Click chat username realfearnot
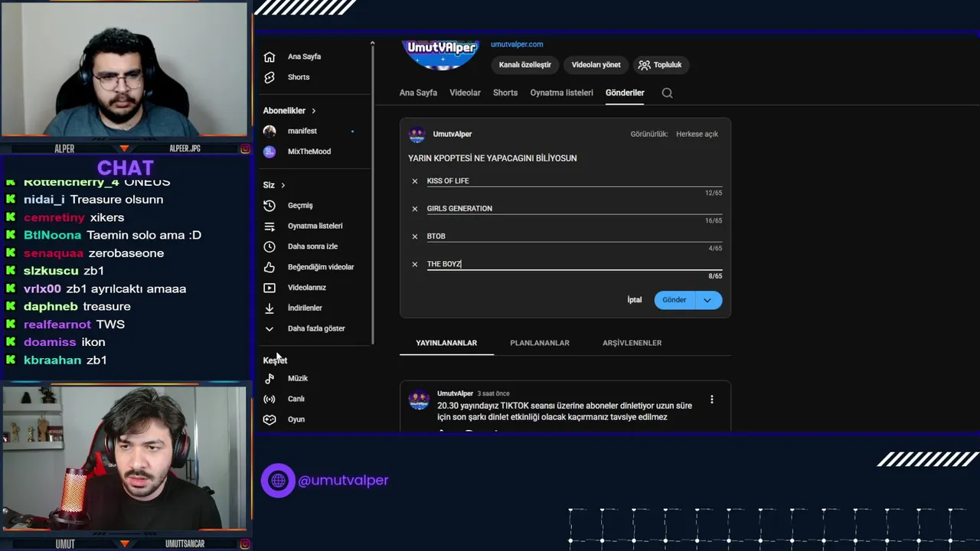Viewport: 980px width, 551px height. [57, 324]
